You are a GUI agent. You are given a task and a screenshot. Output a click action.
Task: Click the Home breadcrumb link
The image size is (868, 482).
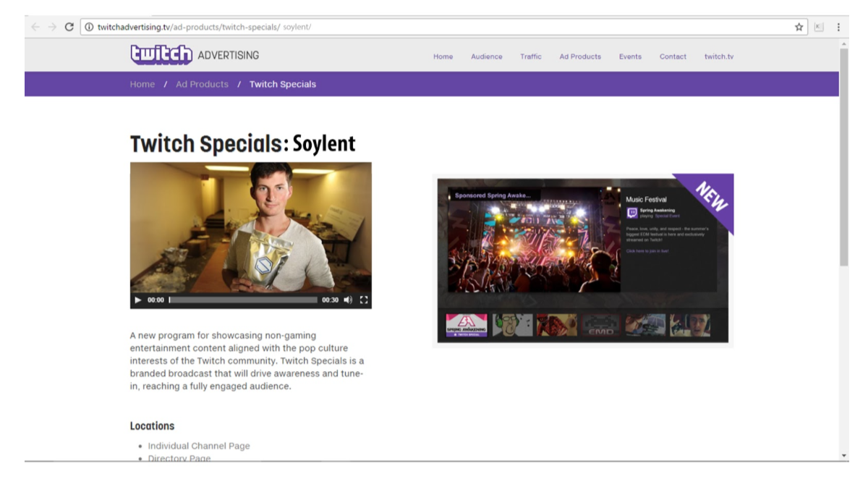[x=142, y=84]
